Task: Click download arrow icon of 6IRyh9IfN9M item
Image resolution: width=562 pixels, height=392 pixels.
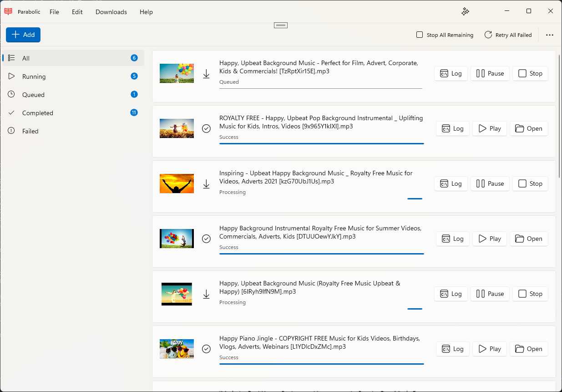Action: coord(206,294)
